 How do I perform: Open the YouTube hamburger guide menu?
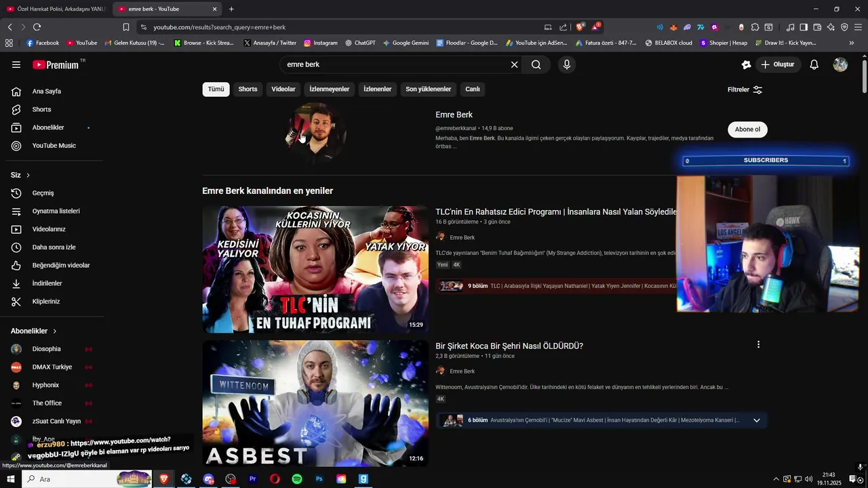16,64
